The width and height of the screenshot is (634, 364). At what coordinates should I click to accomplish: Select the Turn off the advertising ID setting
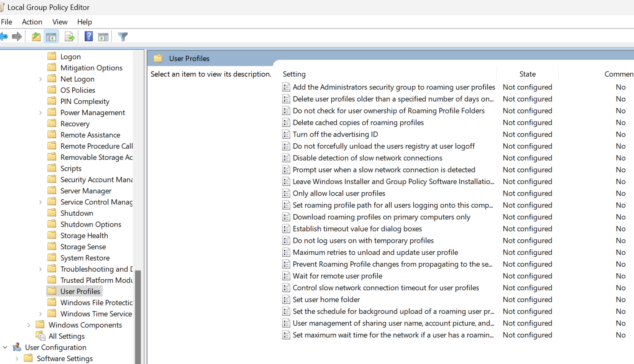coord(335,134)
